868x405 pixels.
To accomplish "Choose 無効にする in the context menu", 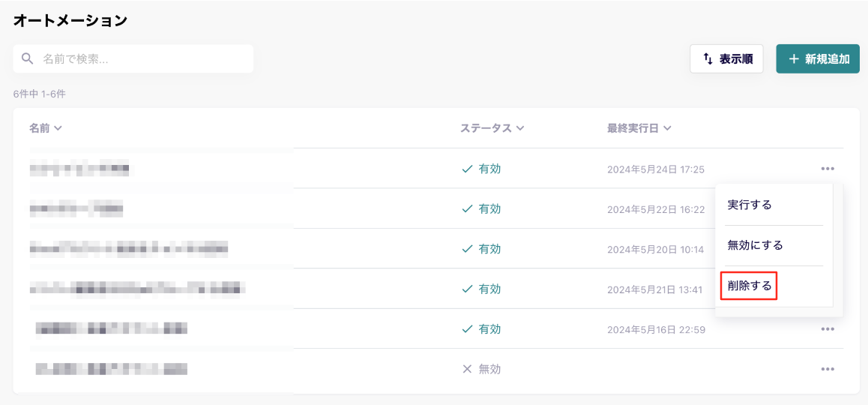I will pos(755,245).
